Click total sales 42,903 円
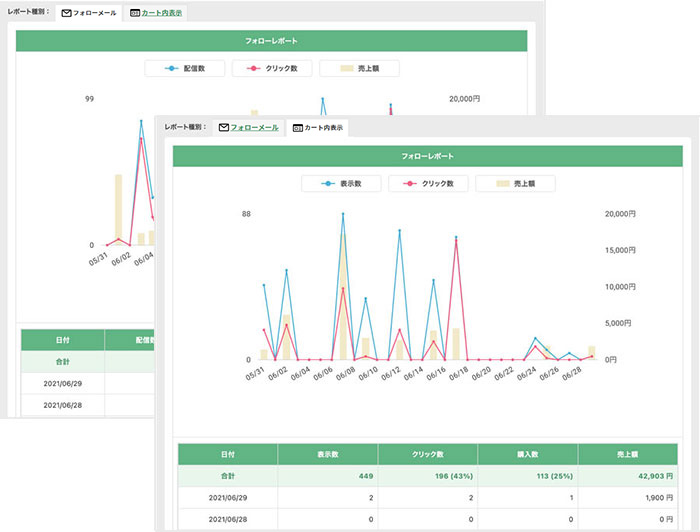Image resolution: width=700 pixels, height=532 pixels. point(655,476)
